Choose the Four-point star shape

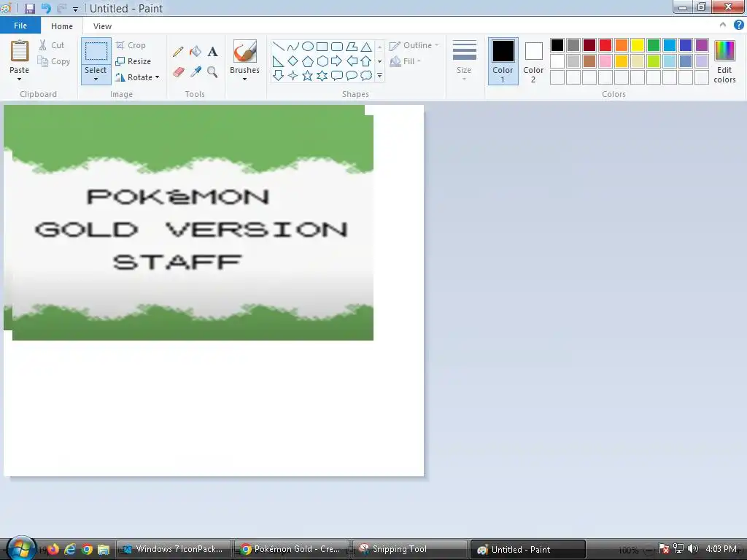[293, 75]
